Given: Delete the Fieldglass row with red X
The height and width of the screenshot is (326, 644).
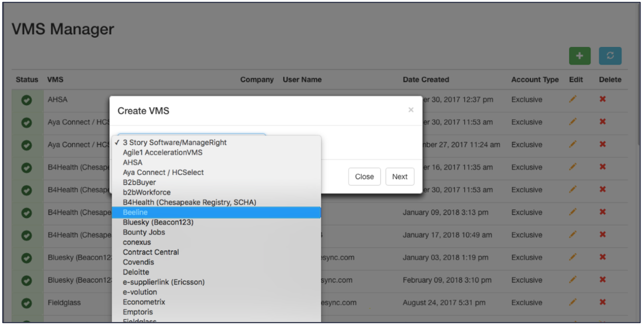Looking at the screenshot, I should tap(602, 302).
